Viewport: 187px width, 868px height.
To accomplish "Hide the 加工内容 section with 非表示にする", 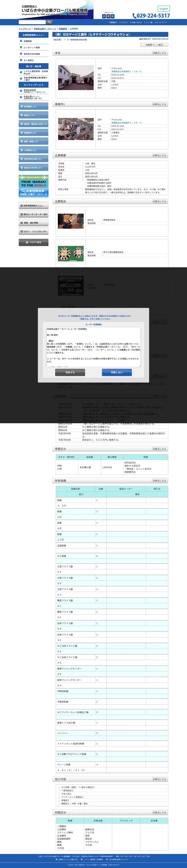I will coord(159,779).
